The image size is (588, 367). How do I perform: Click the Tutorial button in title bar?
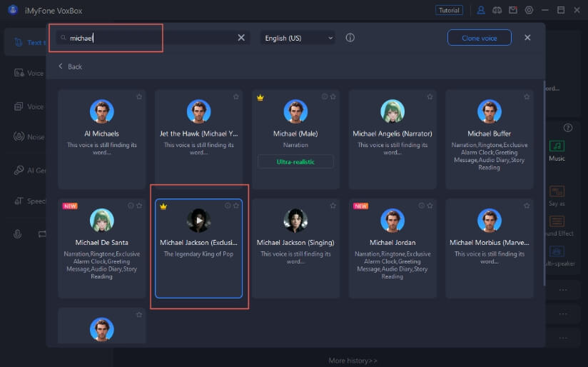(449, 10)
